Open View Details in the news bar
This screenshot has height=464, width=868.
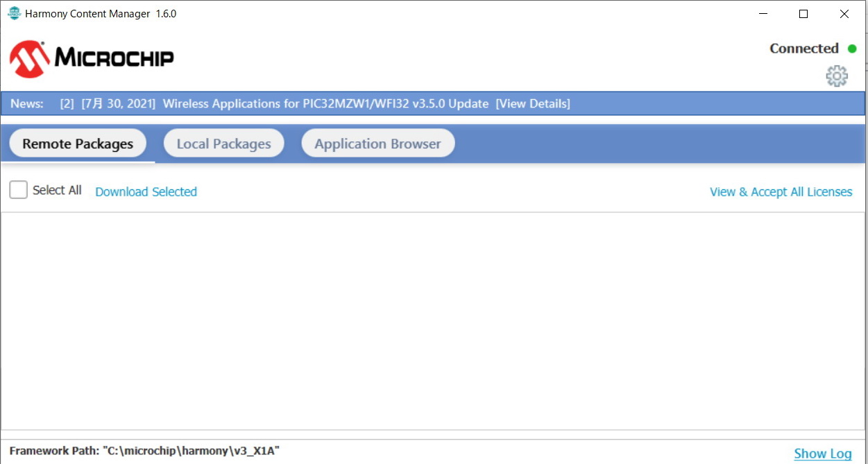[532, 104]
